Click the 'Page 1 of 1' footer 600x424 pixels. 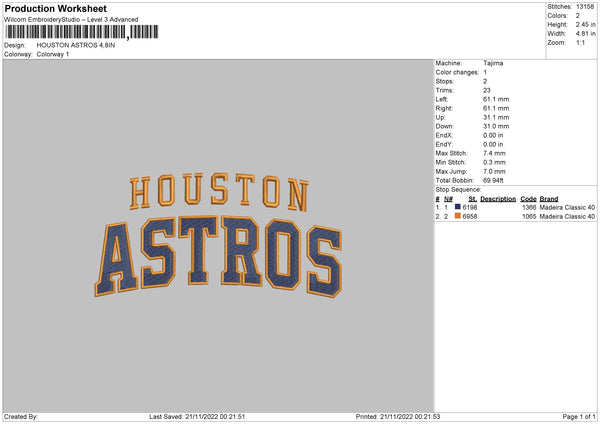click(x=579, y=417)
